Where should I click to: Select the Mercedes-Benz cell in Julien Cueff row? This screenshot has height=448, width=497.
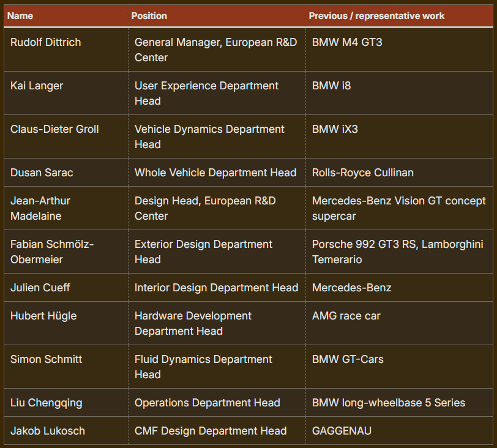tap(399, 288)
